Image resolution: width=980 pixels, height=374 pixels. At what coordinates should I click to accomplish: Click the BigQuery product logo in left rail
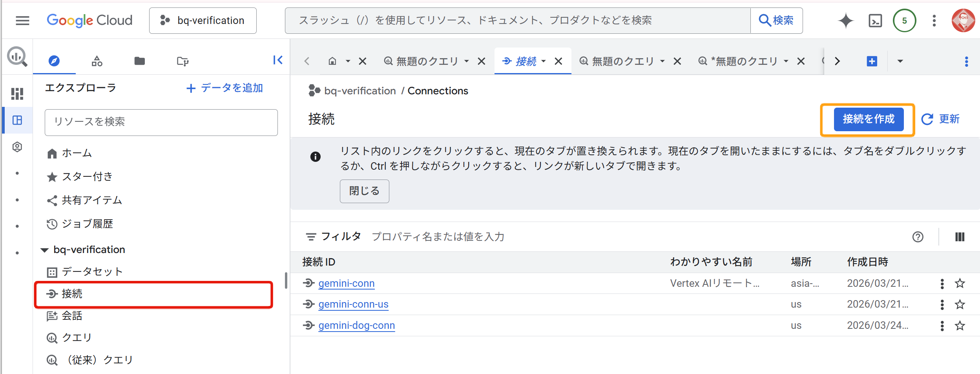coord(17,57)
